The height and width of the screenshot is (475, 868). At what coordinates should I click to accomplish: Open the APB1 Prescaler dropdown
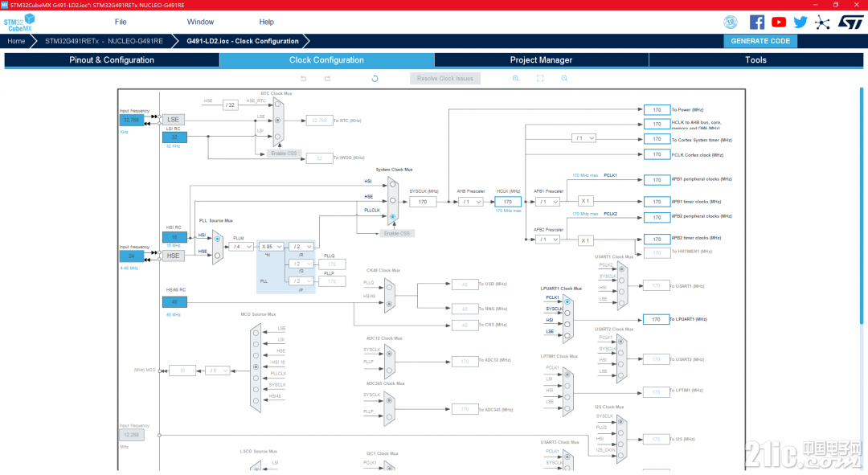(548, 202)
